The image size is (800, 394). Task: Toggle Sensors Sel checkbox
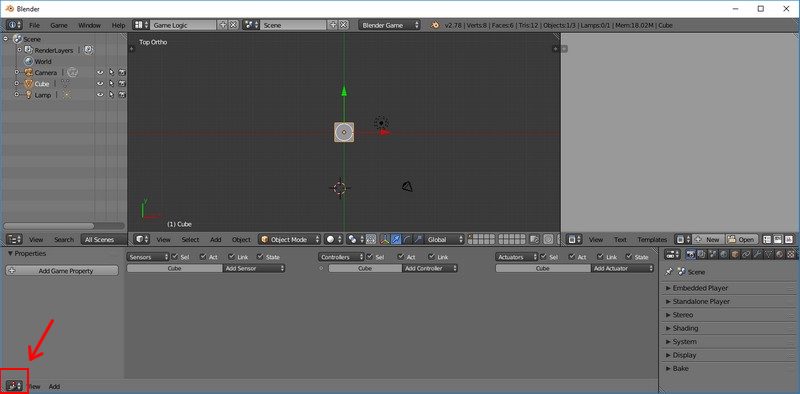click(175, 257)
